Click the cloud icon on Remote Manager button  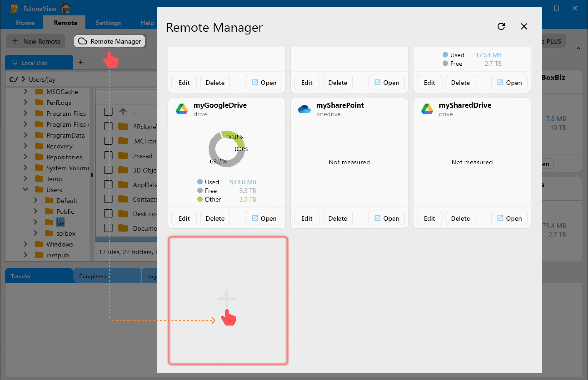(x=82, y=41)
